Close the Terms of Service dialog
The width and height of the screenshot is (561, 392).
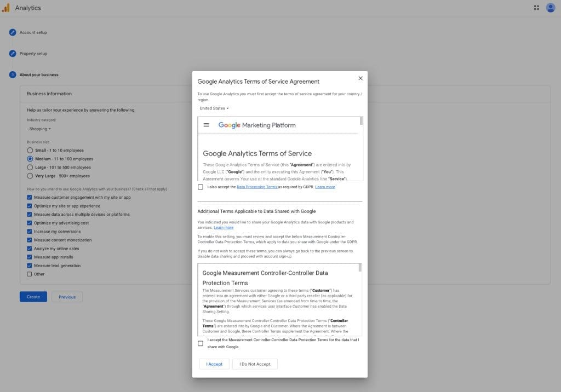coord(360,78)
